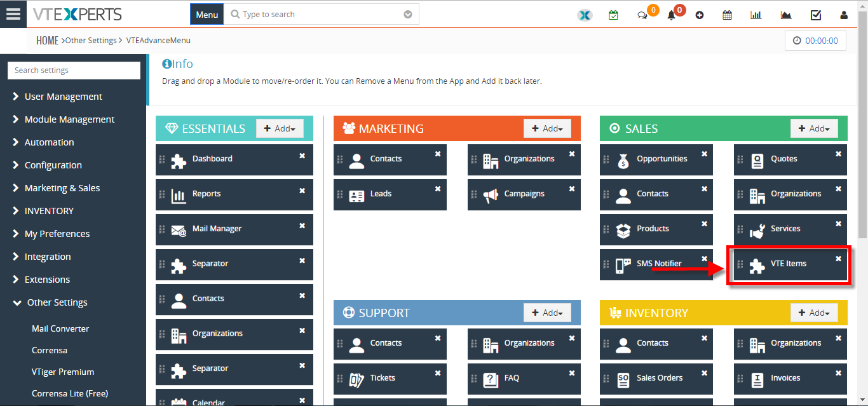This screenshot has height=406, width=868.
Task: Click the Services hand wrench icon
Action: [757, 231]
